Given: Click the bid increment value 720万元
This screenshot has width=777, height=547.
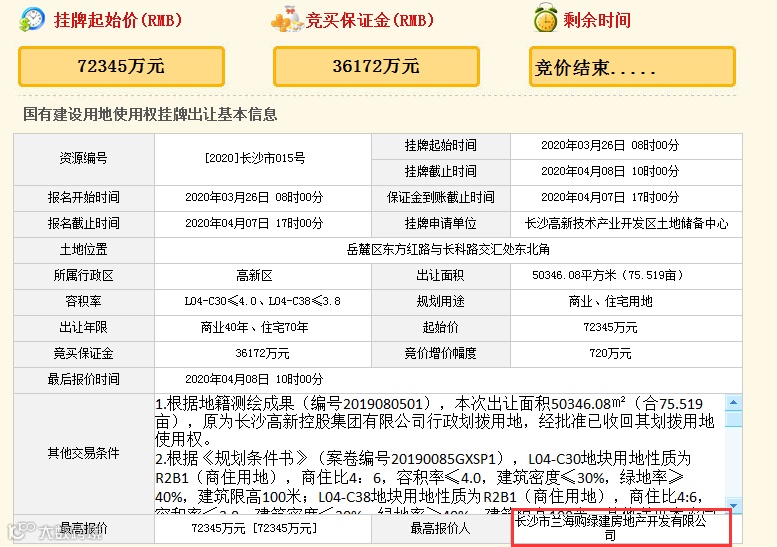Looking at the screenshot, I should [x=610, y=354].
